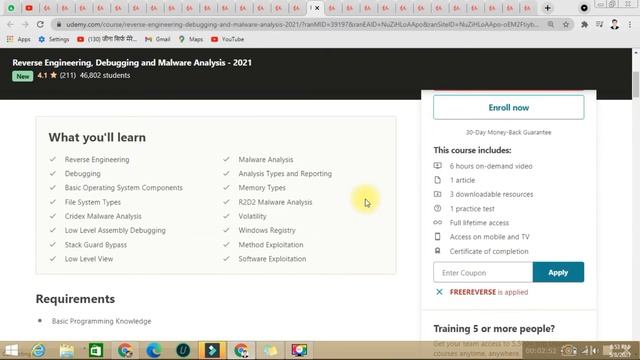Click the address bar URL
640x360 pixels.
[302, 24]
